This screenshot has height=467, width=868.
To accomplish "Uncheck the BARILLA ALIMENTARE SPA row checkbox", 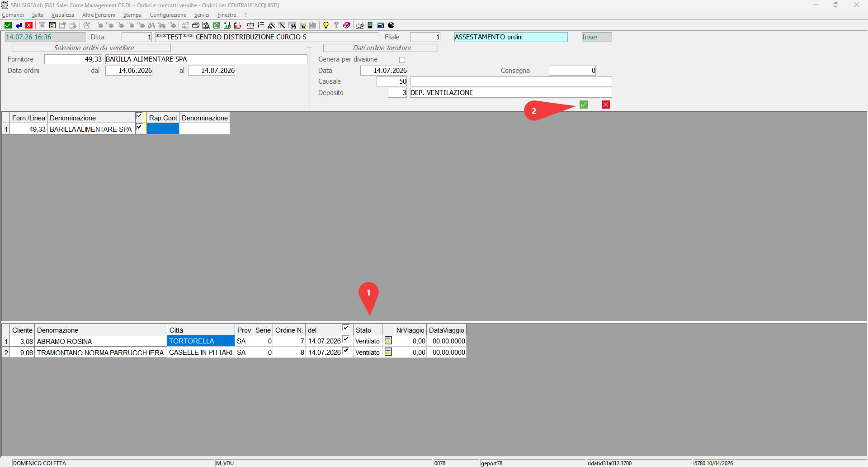I will (140, 128).
